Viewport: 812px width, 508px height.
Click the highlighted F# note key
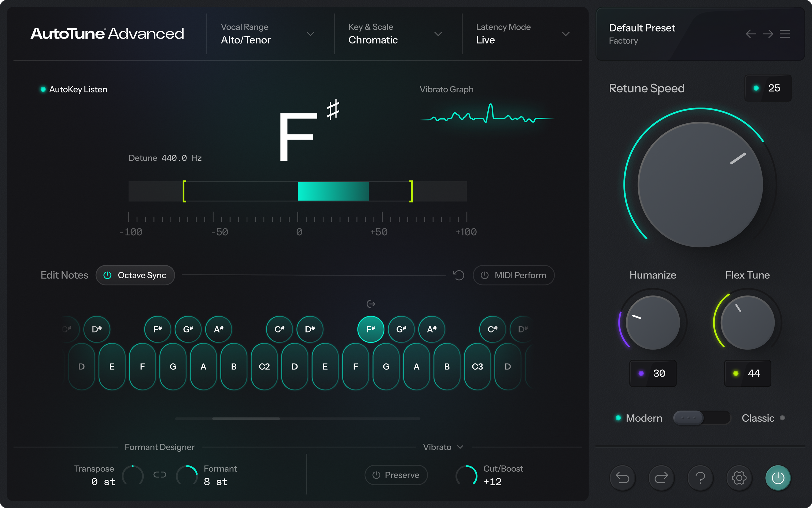[371, 329]
